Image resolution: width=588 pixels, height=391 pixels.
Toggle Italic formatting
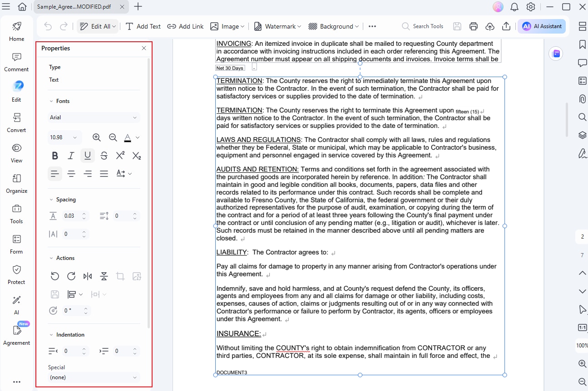71,156
